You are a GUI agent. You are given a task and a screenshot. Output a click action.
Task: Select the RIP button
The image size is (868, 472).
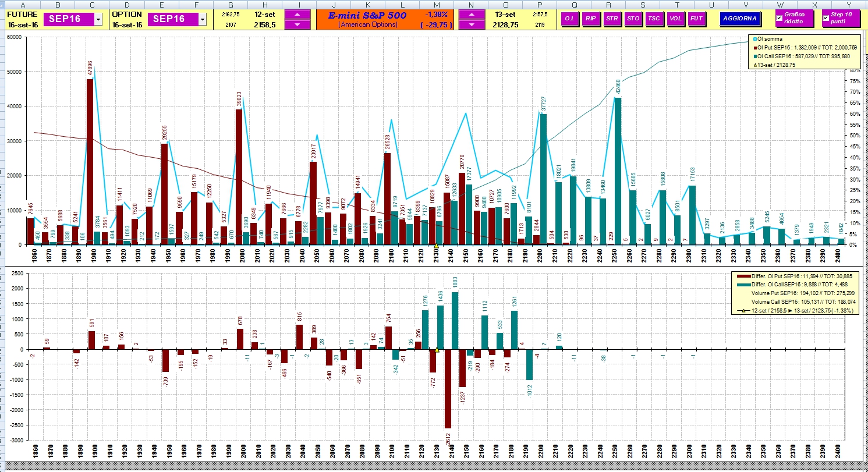pos(591,19)
